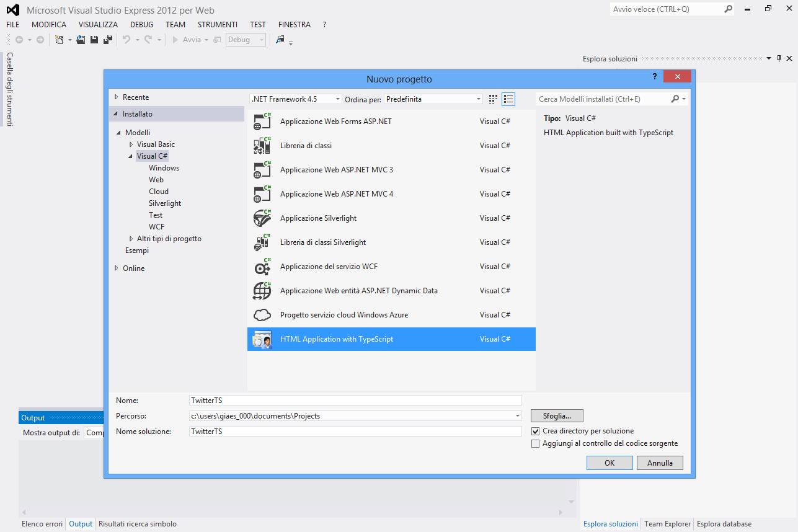Image resolution: width=798 pixels, height=532 pixels.
Task: Pin the Esplora soluzioni panel
Action: tap(779, 58)
